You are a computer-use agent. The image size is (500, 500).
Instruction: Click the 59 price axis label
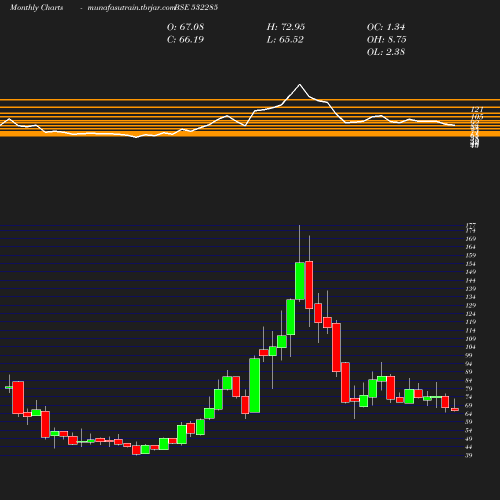click(x=469, y=422)
